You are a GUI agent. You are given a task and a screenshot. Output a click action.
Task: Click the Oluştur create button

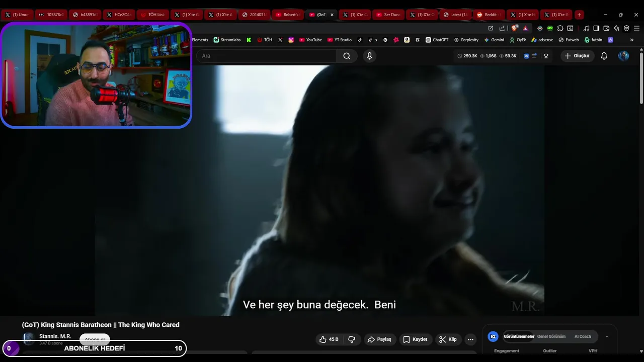tap(577, 56)
